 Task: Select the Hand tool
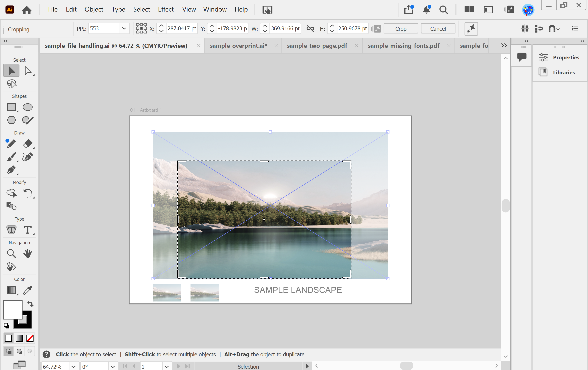point(28,253)
